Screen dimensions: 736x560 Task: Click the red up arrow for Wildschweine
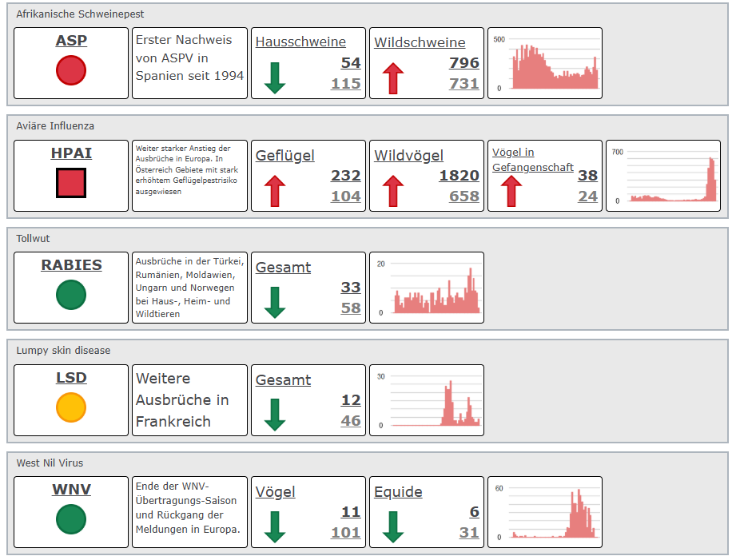point(393,79)
